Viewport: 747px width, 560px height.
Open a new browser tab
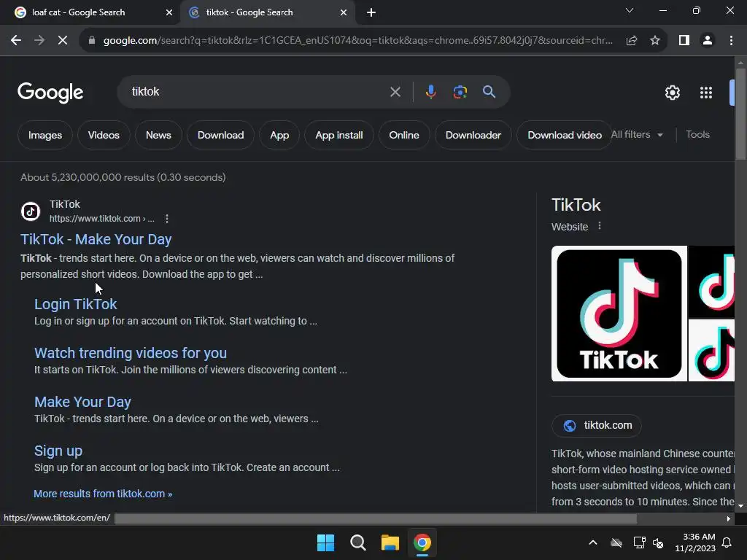click(371, 13)
